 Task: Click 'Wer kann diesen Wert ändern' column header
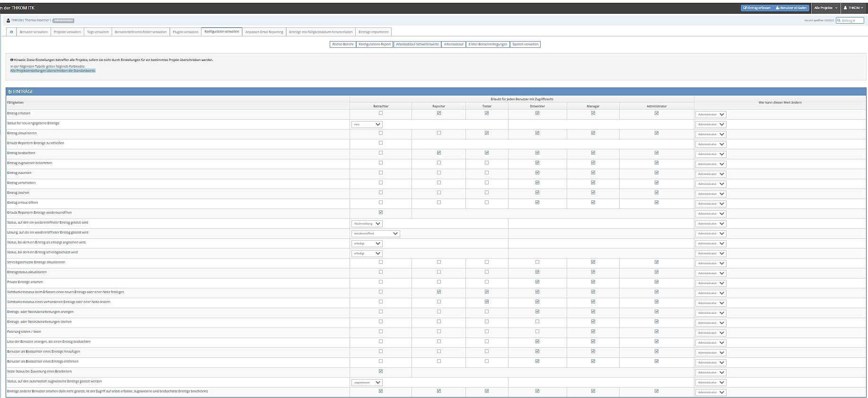780,103
